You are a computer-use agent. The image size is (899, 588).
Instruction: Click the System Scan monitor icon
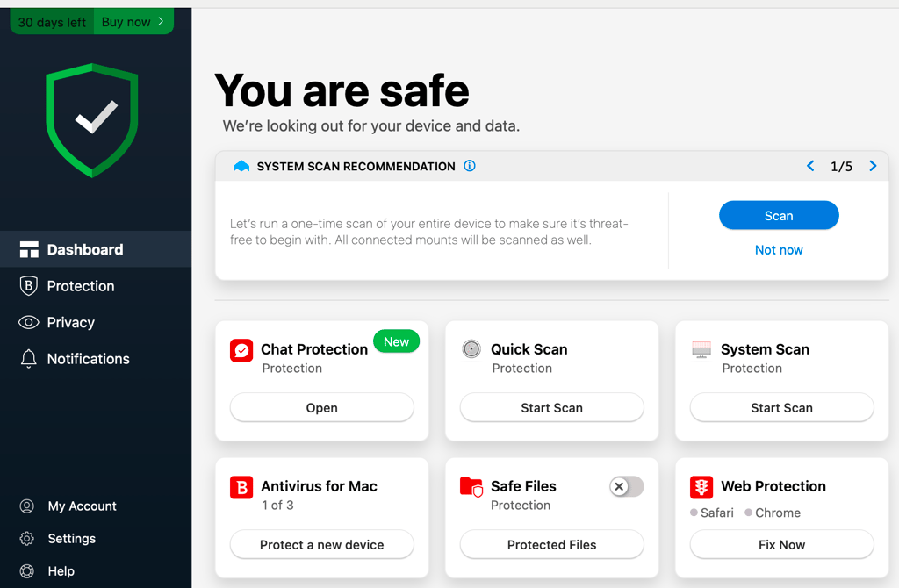(701, 349)
